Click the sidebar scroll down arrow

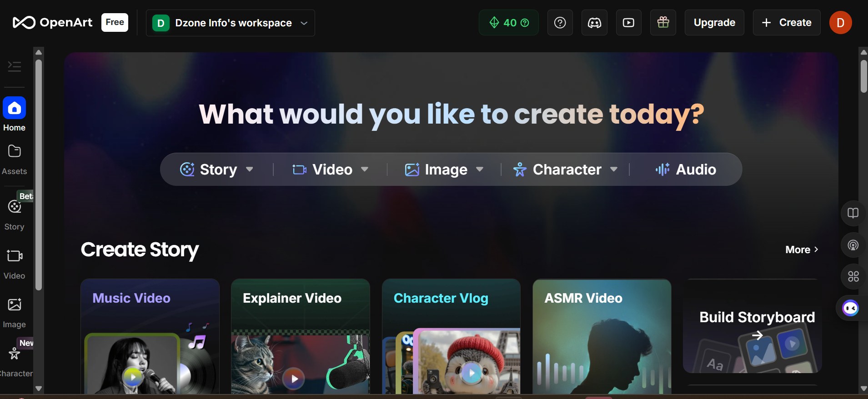coord(39,389)
